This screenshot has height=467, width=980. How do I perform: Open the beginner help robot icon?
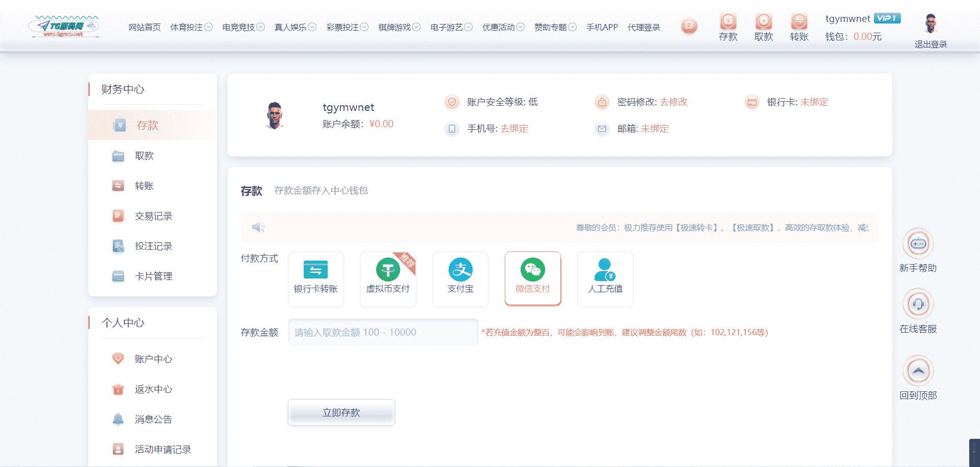pyautogui.click(x=918, y=244)
